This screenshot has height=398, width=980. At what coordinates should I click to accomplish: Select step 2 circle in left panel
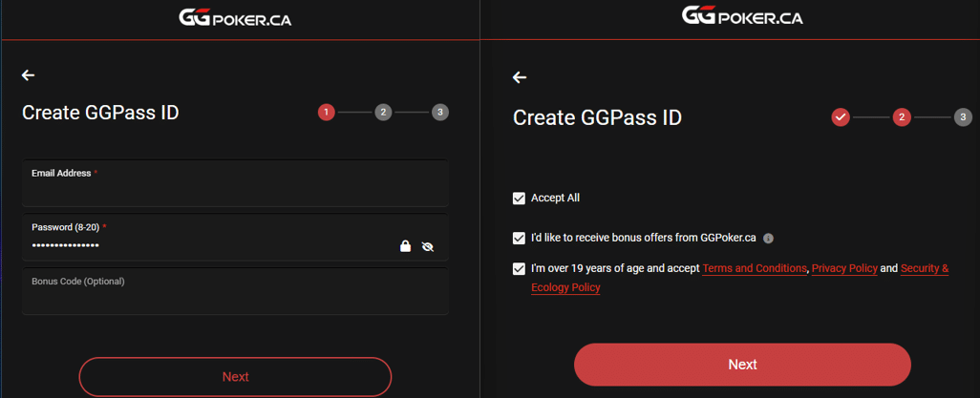point(383,113)
